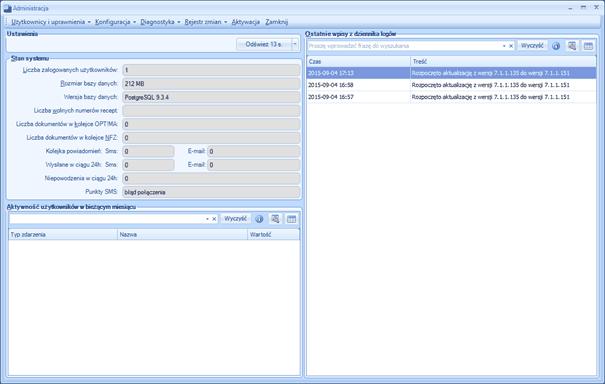Maximize the Administracja window

[x=583, y=8]
